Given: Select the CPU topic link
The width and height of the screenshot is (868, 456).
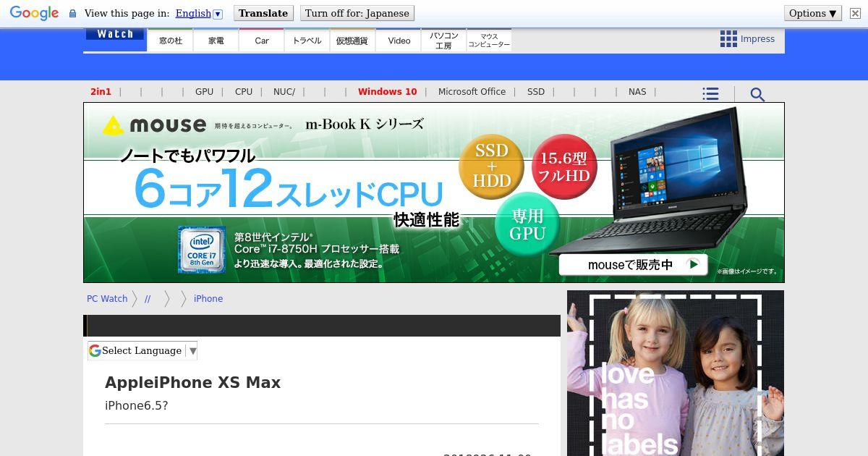Looking at the screenshot, I should (244, 92).
